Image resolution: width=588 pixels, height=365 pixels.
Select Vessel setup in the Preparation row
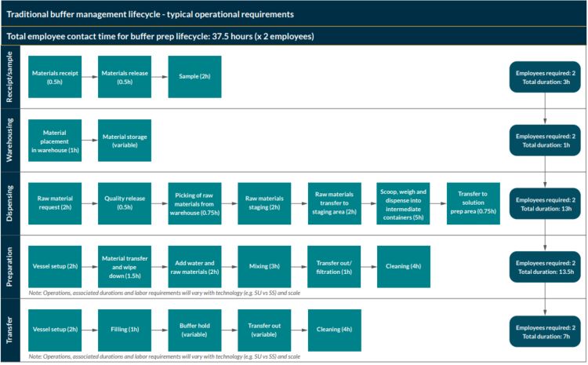pyautogui.click(x=55, y=267)
